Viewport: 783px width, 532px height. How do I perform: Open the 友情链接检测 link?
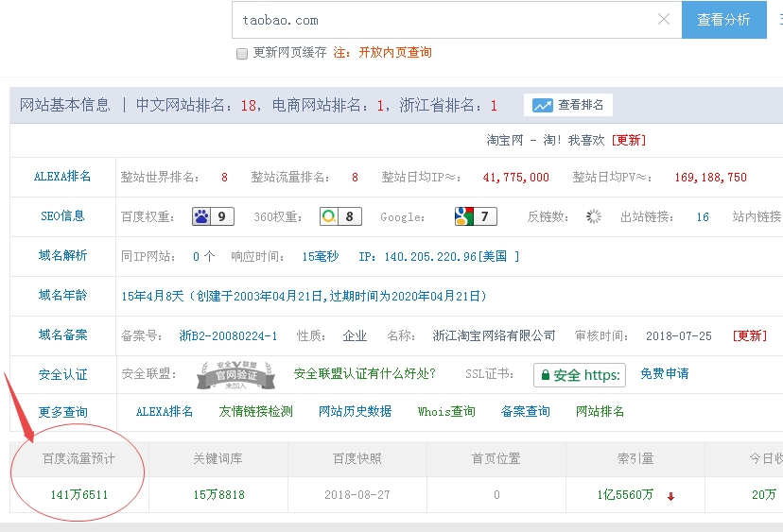click(x=255, y=412)
